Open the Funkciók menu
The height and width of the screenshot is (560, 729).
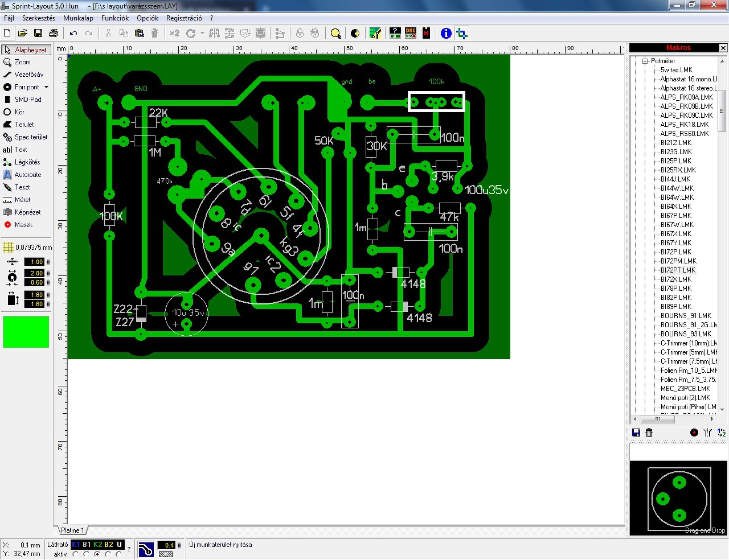coord(115,18)
